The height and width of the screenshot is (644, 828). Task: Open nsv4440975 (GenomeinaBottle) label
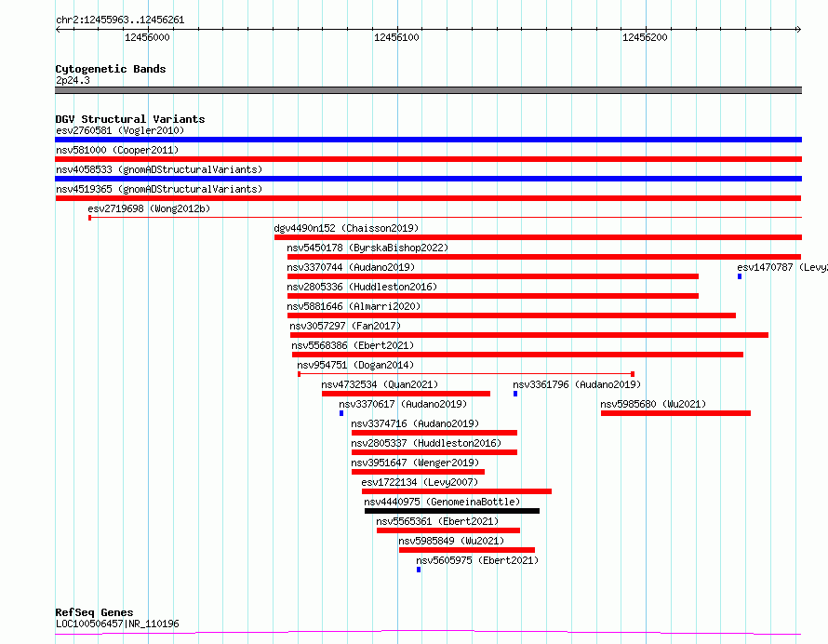point(442,502)
